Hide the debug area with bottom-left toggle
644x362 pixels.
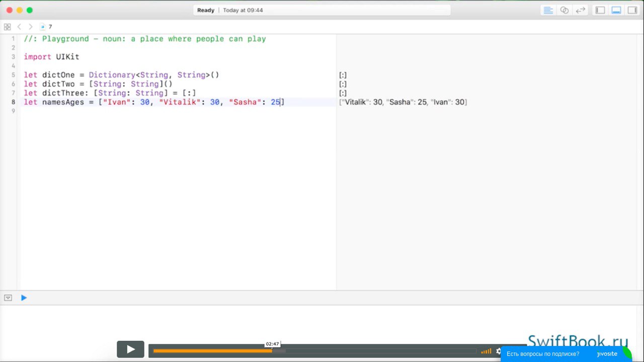(8, 298)
